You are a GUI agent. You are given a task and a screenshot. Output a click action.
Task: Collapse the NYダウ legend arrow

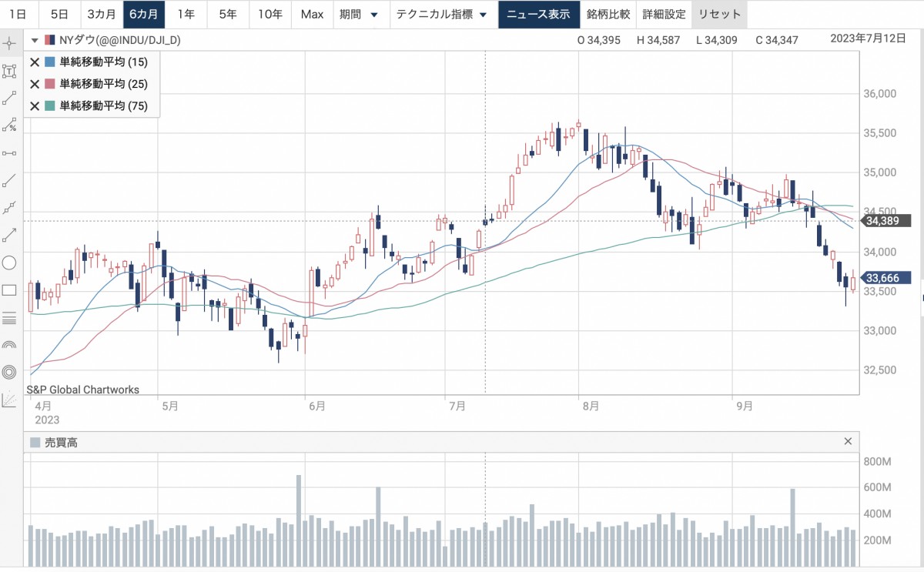[x=35, y=40]
